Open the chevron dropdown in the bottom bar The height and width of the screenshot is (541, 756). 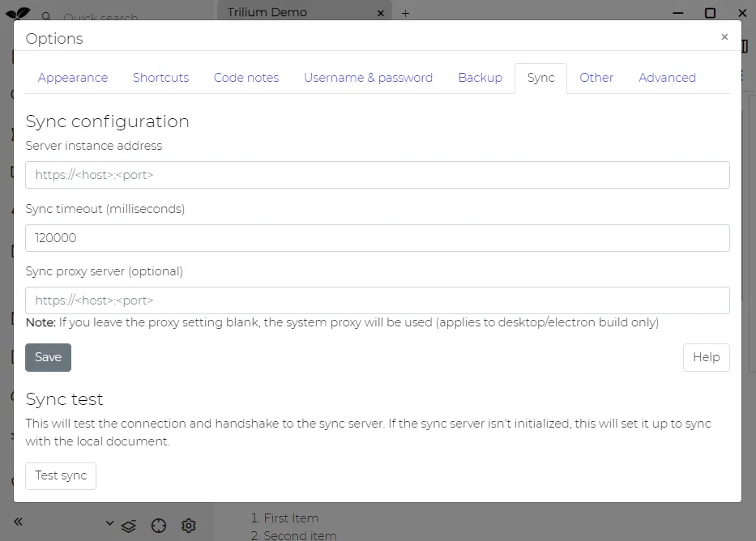point(110,523)
